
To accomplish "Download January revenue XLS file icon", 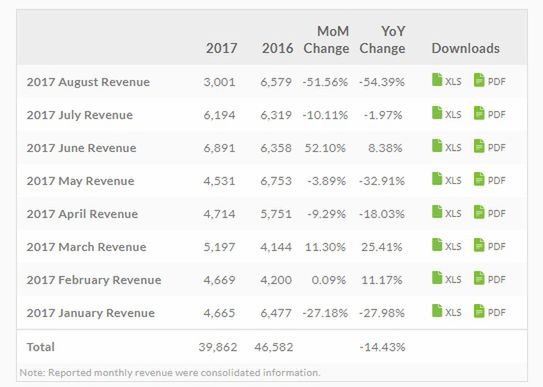I will coord(437,311).
